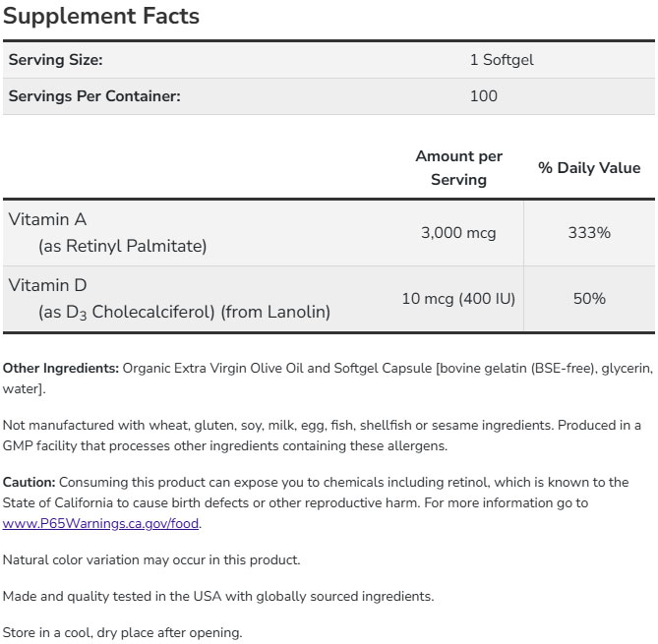The height and width of the screenshot is (644, 658).
Task: Click the D3 Cholecalciferol from Lanolin text
Action: click(x=184, y=313)
